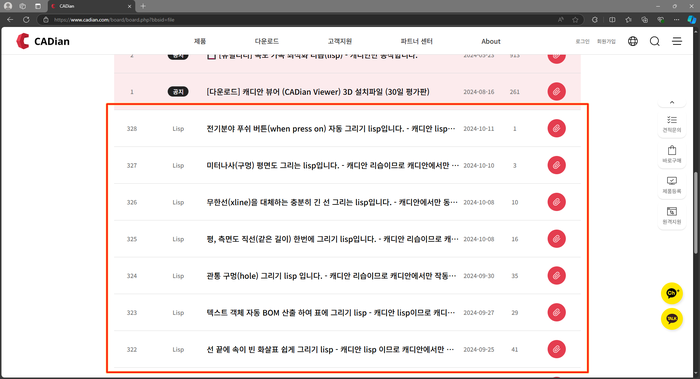
Task: Open browser profile icon
Action: tap(8, 6)
